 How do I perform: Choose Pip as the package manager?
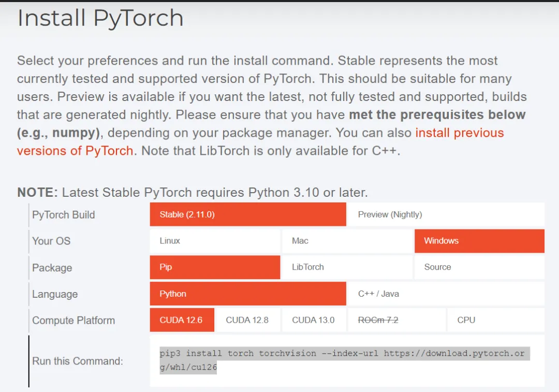click(215, 267)
